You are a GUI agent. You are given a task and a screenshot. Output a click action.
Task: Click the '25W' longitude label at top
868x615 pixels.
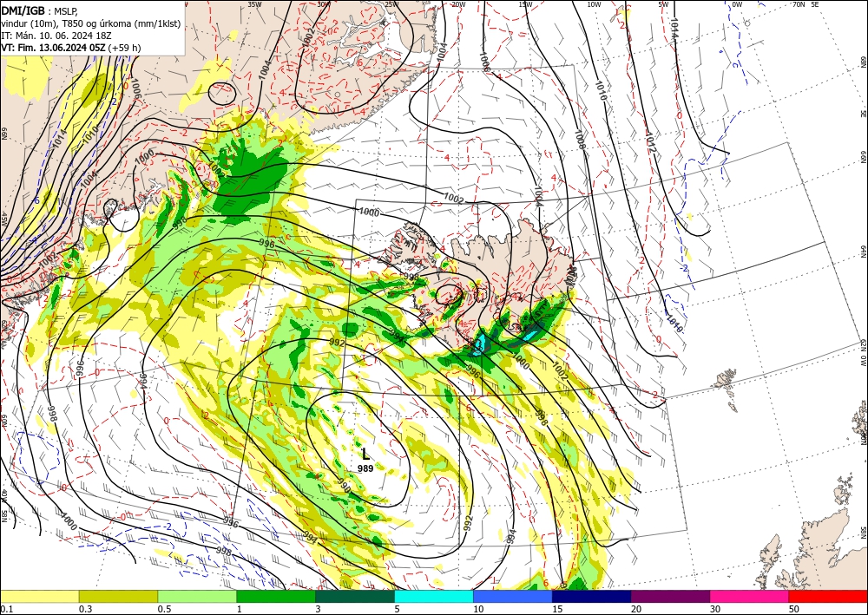(391, 4)
